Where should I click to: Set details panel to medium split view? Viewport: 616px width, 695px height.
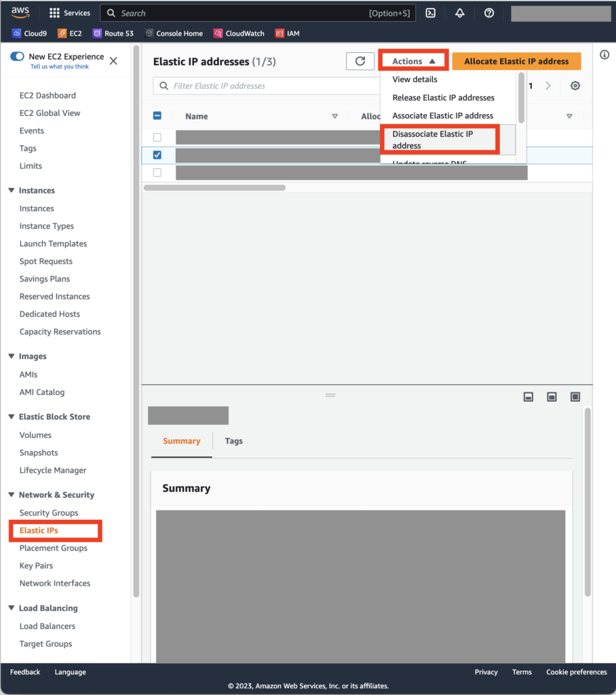point(552,396)
